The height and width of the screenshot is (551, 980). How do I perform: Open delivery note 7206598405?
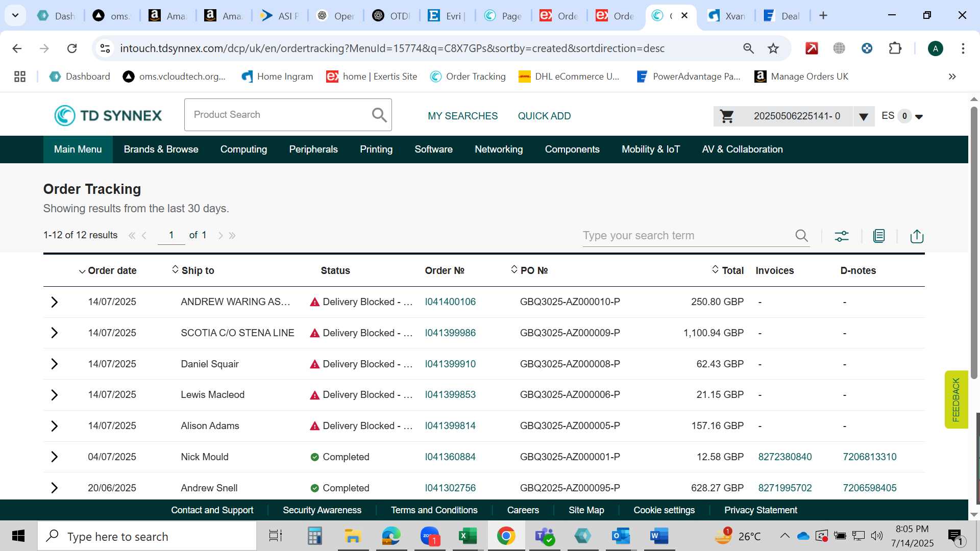pos(869,488)
